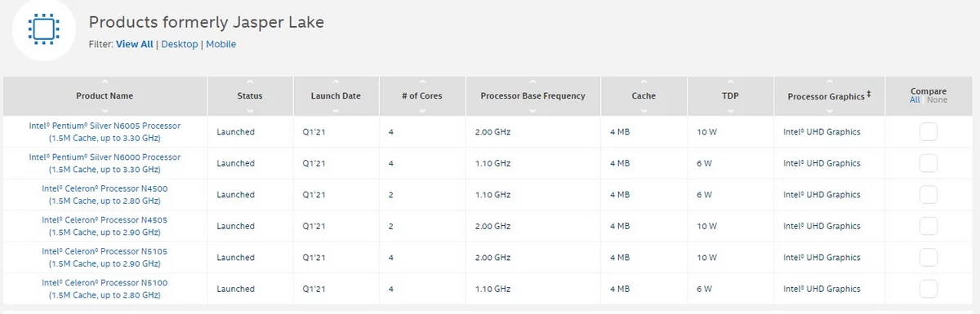This screenshot has width=980, height=314.
Task: Sort ascending by Status up arrow
Action: (x=250, y=82)
